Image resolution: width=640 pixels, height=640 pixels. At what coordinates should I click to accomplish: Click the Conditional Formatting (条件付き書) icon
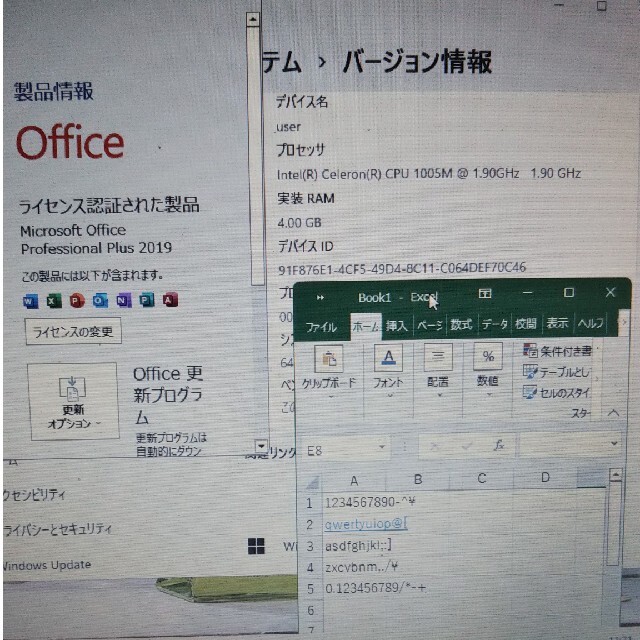[530, 351]
